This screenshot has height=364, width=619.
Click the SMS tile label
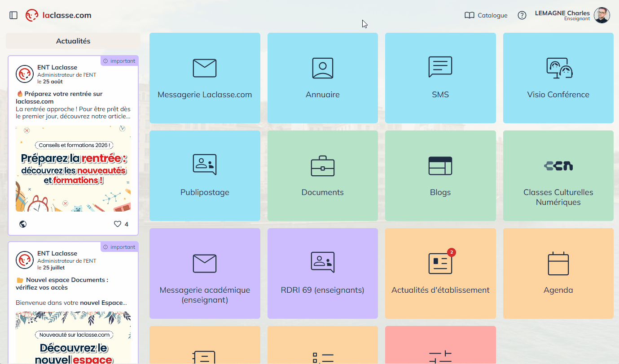440,95
